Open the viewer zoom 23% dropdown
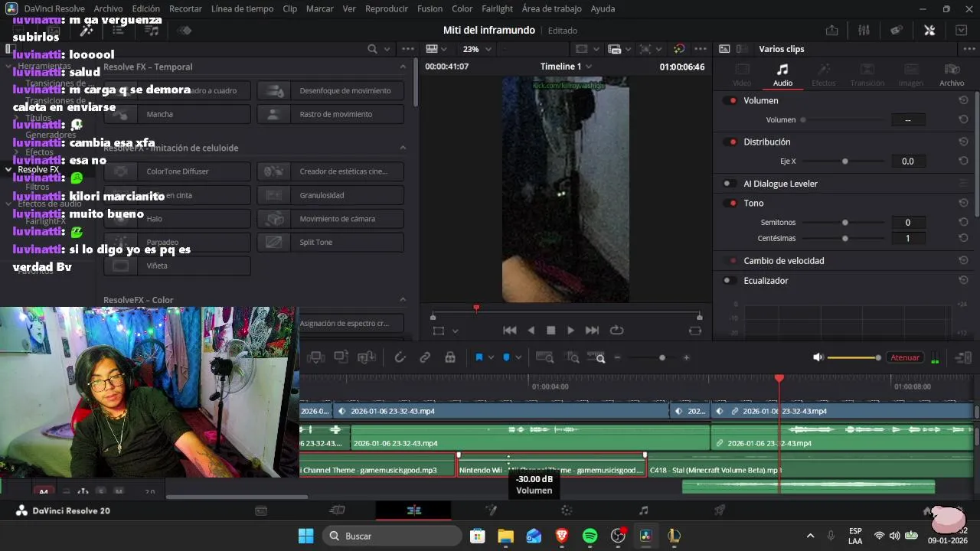This screenshot has height=551, width=980. (x=477, y=49)
